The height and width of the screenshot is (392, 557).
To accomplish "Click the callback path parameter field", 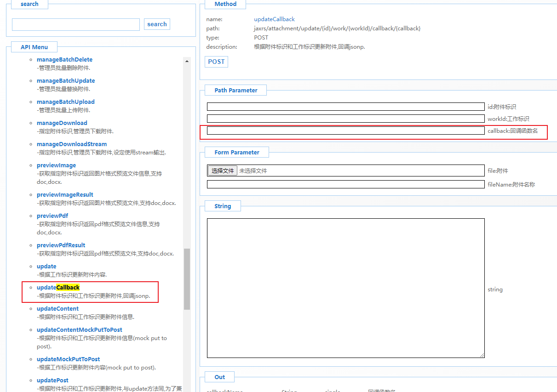I will (345, 131).
